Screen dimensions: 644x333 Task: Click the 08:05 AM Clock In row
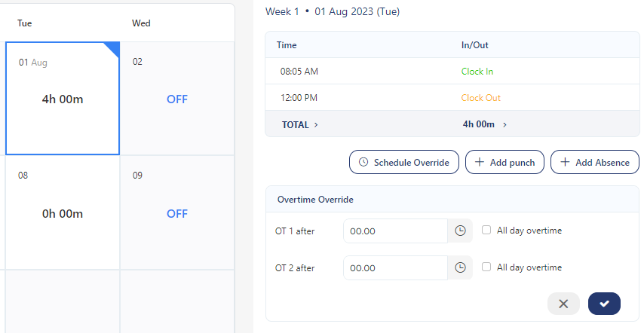(452, 72)
